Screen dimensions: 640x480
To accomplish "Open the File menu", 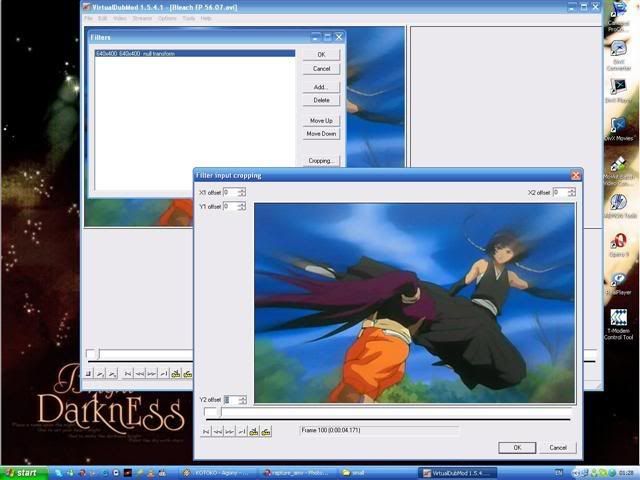I will click(89, 18).
